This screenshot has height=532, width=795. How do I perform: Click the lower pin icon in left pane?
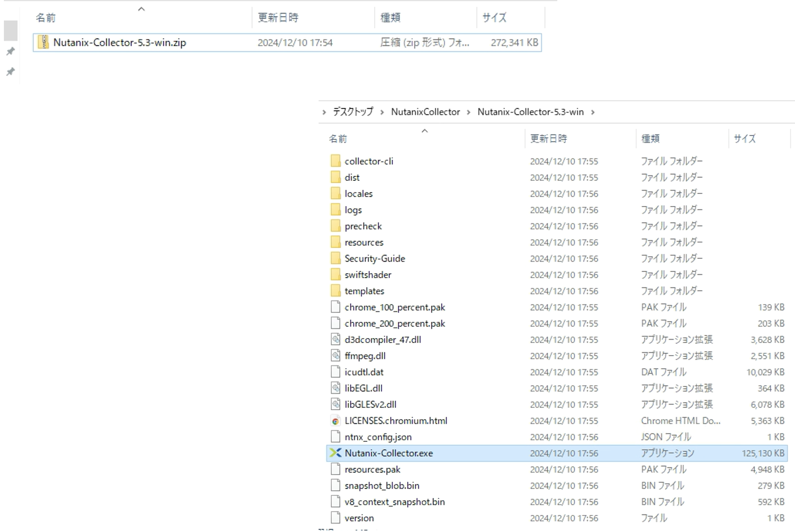click(10, 72)
